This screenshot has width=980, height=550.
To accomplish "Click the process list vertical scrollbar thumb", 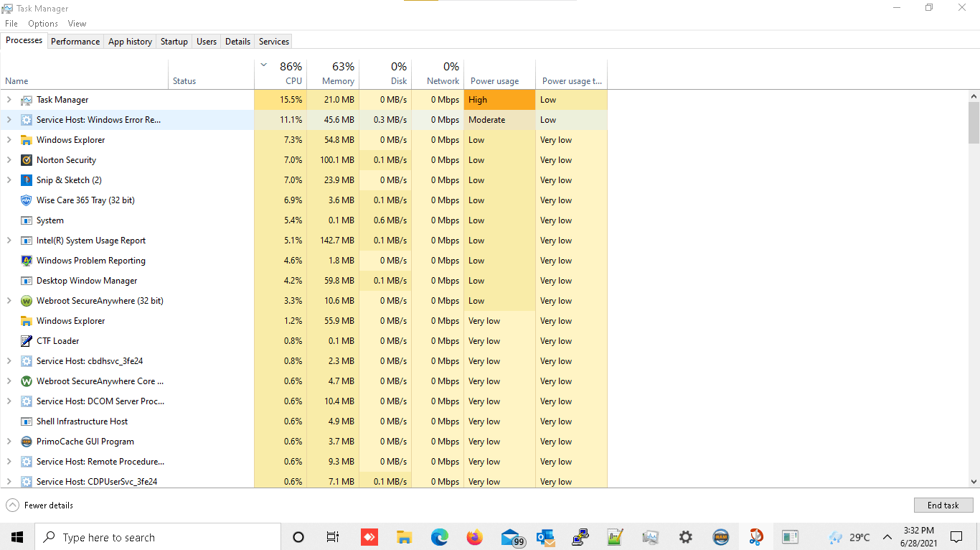I will 974,123.
